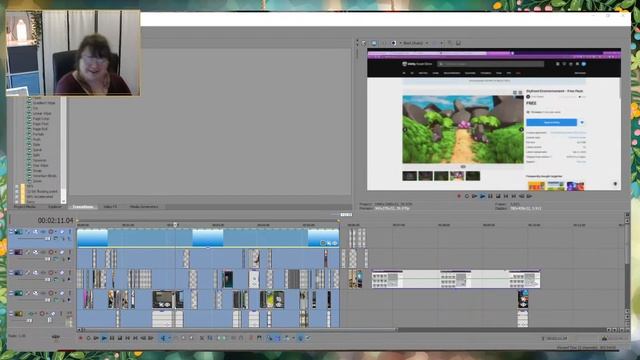
Task: Open the Overlays dropdown arrow in preview toolbar
Action: [x=442, y=43]
